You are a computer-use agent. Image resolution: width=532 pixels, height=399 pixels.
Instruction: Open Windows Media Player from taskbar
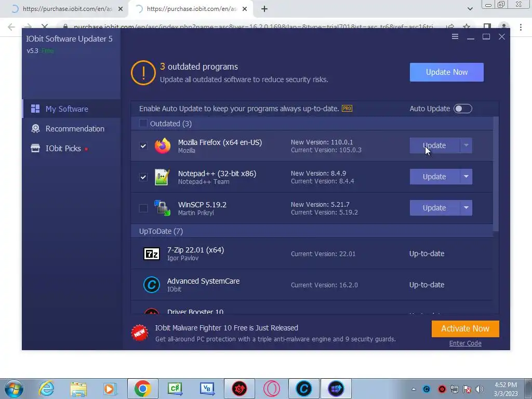pyautogui.click(x=110, y=389)
